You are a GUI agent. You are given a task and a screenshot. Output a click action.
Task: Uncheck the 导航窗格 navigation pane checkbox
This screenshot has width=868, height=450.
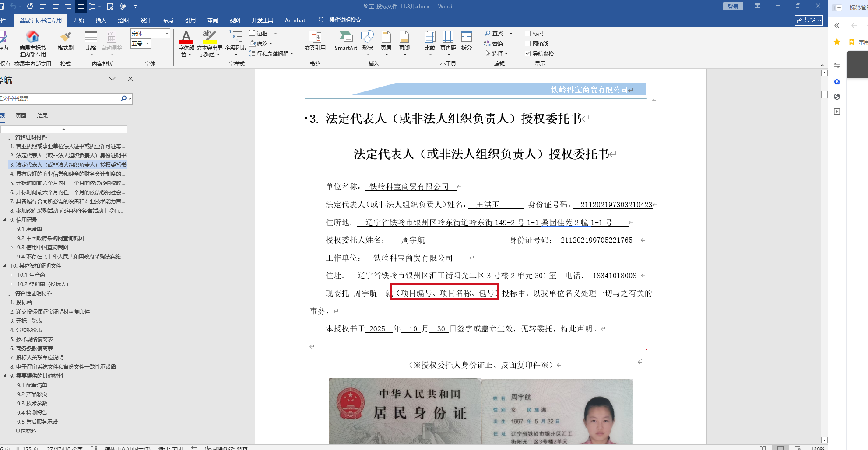(x=528, y=53)
